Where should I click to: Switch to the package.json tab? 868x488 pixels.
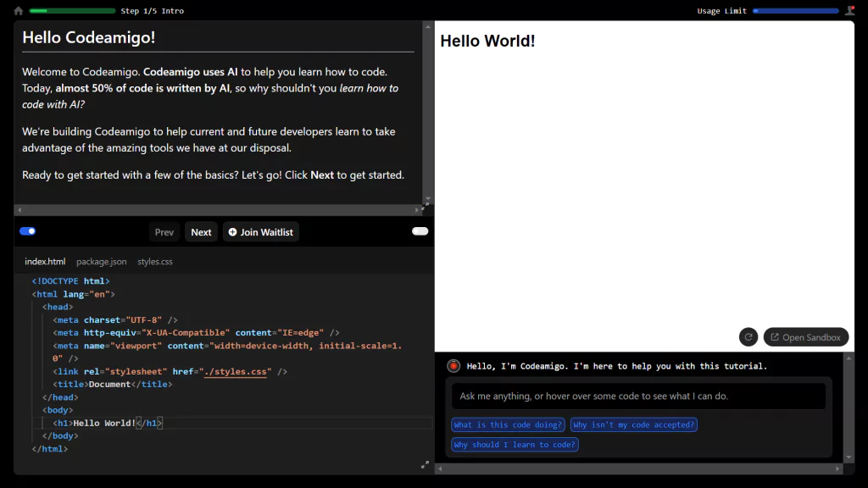pyautogui.click(x=102, y=262)
